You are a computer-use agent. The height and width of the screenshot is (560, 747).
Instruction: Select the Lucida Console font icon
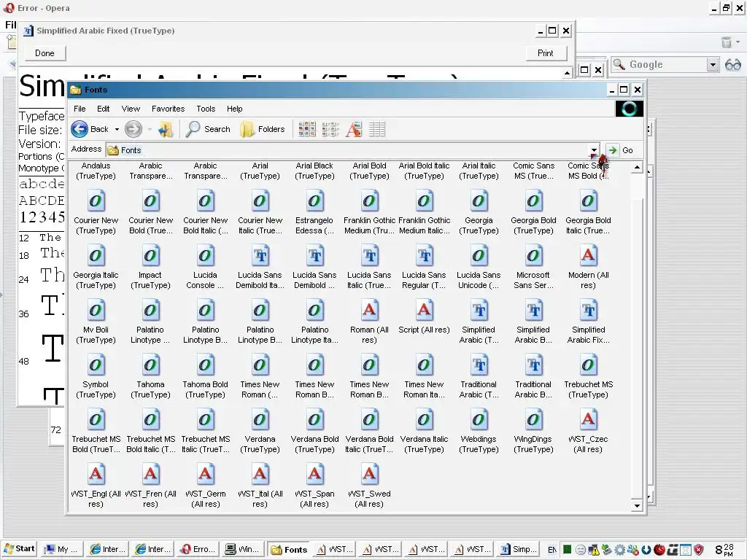(205, 256)
